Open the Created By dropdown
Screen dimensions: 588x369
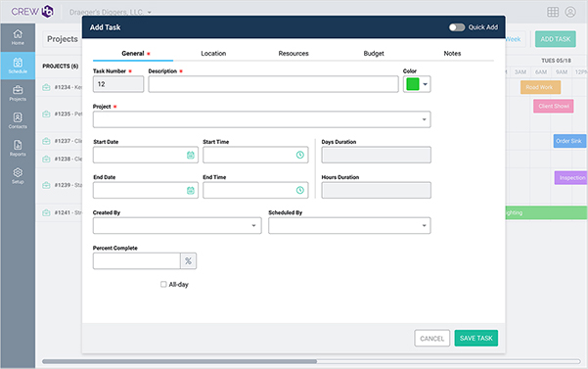pyautogui.click(x=177, y=226)
